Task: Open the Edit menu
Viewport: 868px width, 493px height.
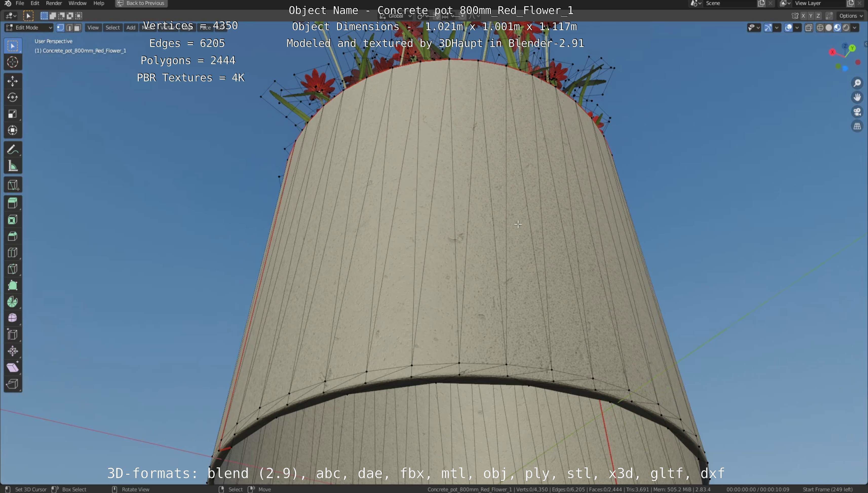Action: pos(35,3)
